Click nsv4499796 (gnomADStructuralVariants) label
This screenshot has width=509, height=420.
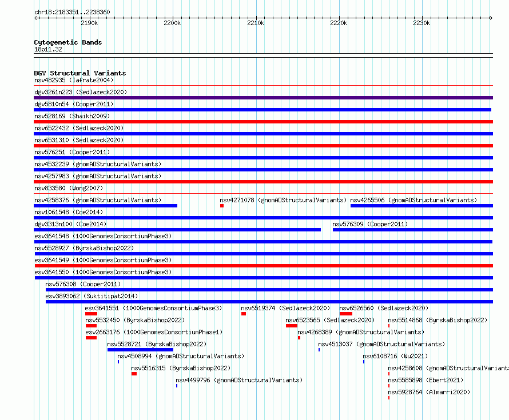point(239,380)
